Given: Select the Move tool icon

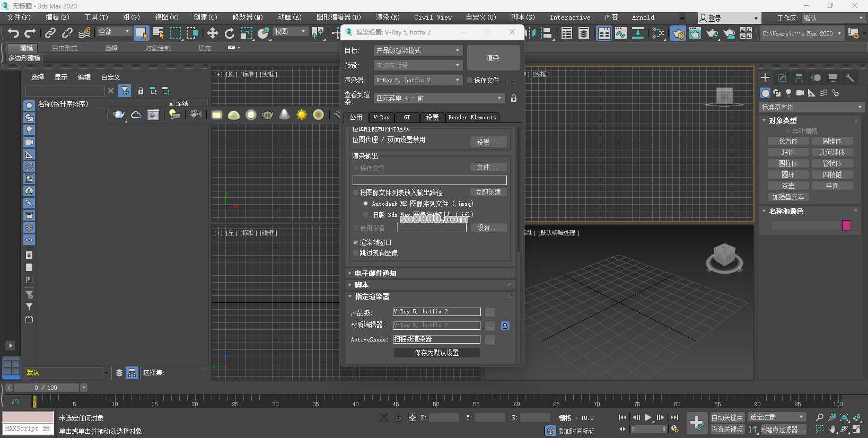Looking at the screenshot, I should [212, 33].
